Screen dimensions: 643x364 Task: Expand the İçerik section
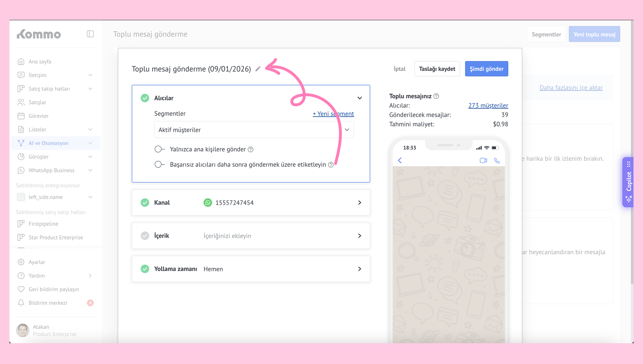point(360,236)
